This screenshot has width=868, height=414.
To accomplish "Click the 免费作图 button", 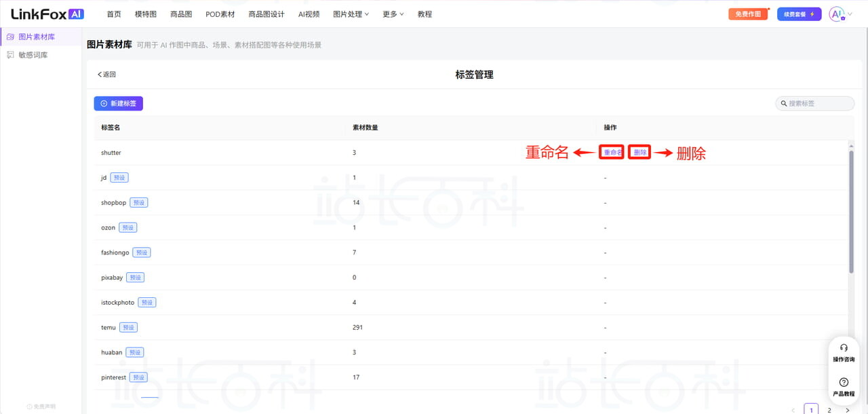I will (x=748, y=14).
